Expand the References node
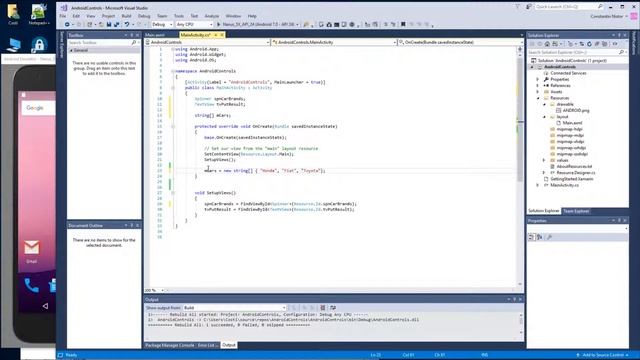Screen dimensions: 640x360 coord(538,86)
